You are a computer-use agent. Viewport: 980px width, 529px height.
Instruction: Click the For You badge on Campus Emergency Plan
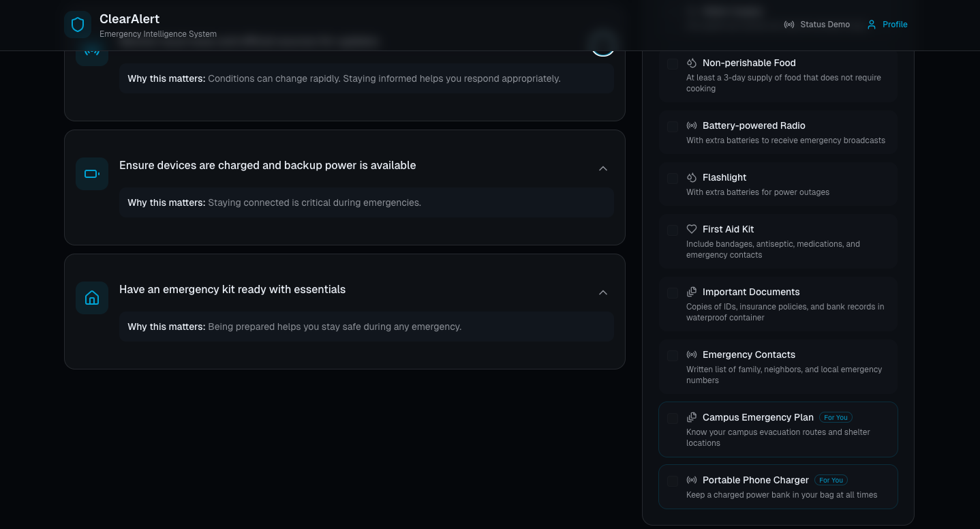836,417
